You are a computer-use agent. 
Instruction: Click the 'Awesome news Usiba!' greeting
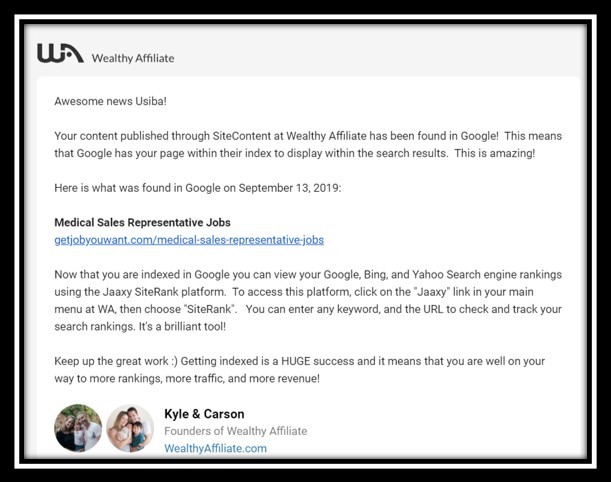point(110,101)
